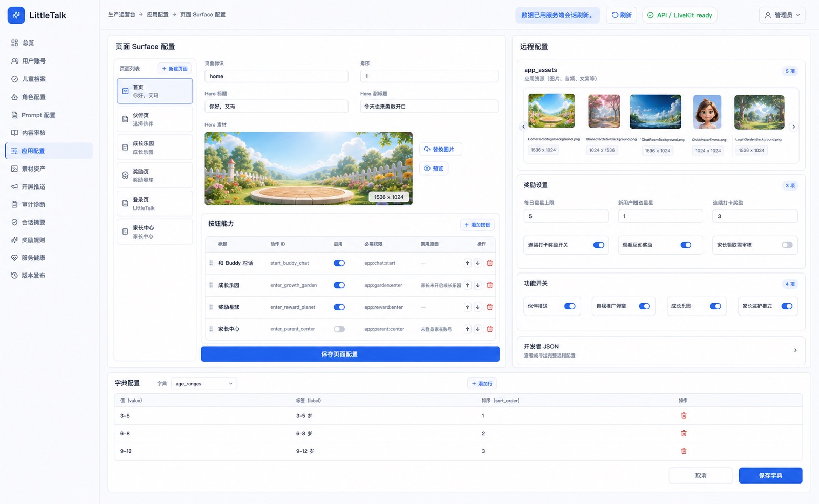
Task: Show next app_assets images with right arrow
Action: coord(793,127)
